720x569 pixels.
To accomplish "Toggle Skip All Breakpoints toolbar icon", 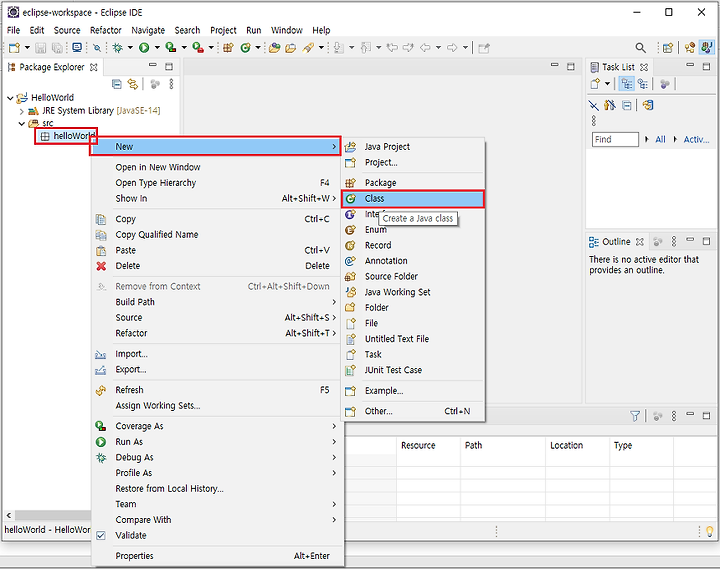I will 97,48.
